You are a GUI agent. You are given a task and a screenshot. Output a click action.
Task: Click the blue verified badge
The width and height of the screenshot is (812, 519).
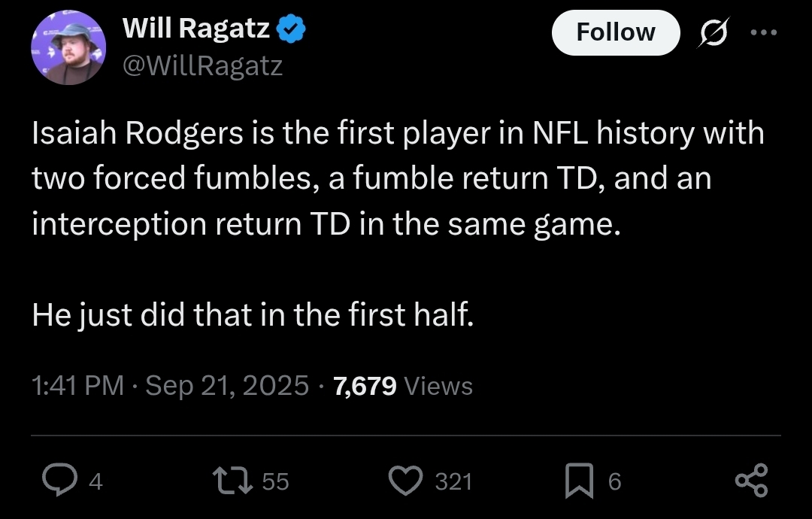(291, 29)
